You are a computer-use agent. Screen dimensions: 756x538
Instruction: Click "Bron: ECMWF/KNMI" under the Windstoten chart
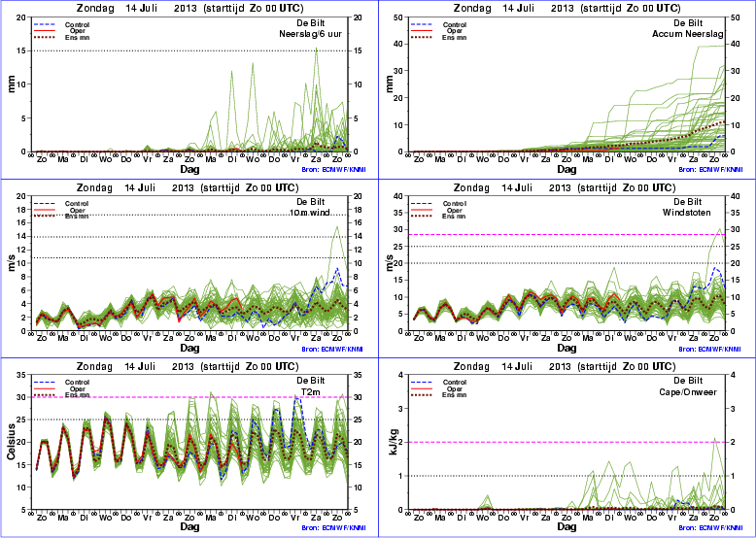[x=710, y=350]
